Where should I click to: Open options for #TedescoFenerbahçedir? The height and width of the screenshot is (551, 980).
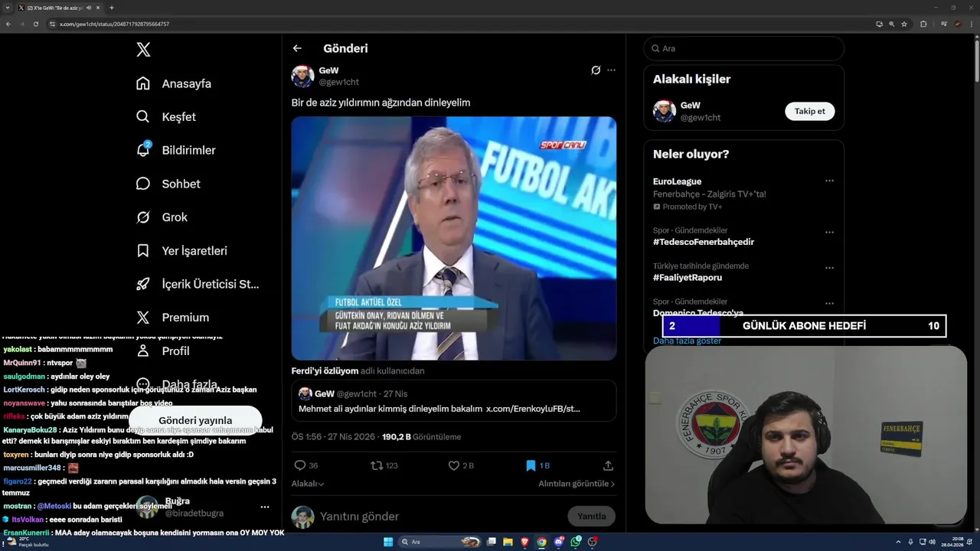(x=829, y=232)
